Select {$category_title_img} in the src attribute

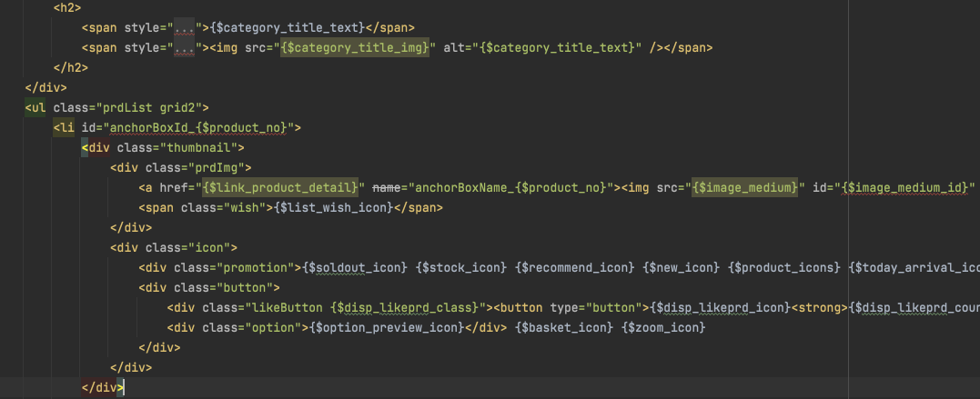coord(355,47)
